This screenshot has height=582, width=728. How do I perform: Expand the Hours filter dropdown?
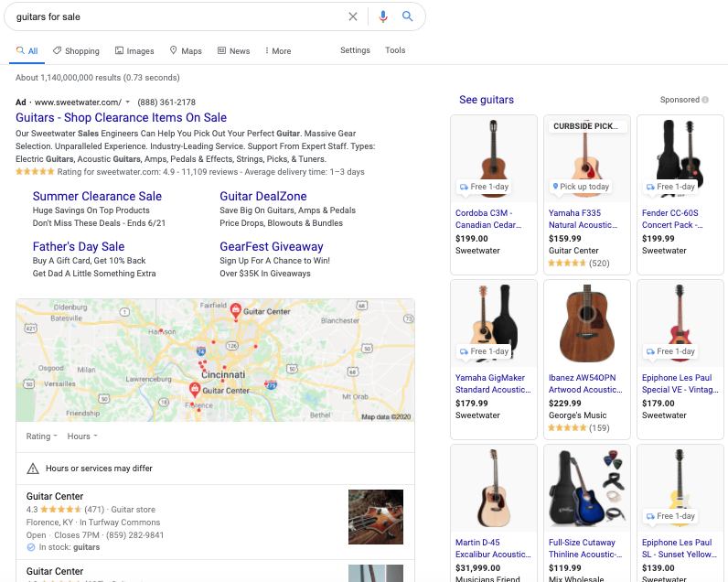[82, 436]
